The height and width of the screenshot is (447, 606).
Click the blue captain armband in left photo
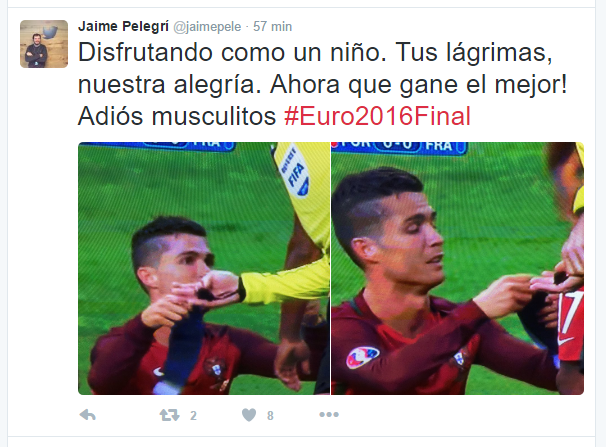tap(182, 350)
